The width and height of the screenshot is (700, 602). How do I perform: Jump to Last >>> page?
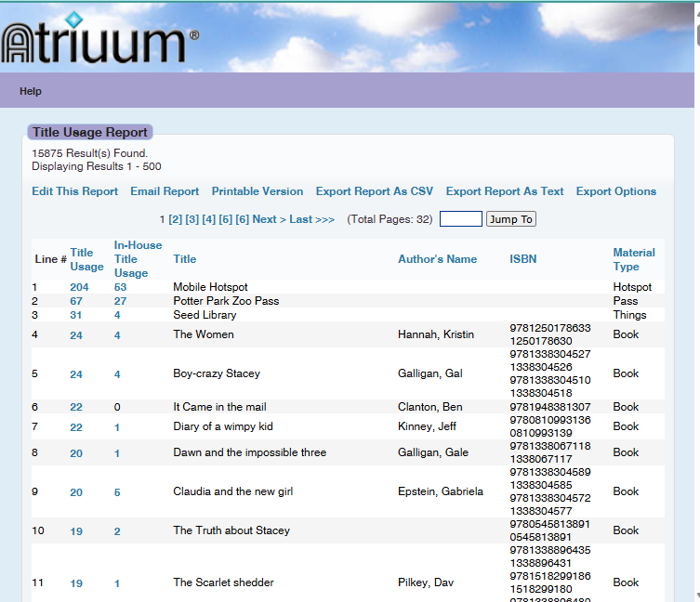pos(311,219)
